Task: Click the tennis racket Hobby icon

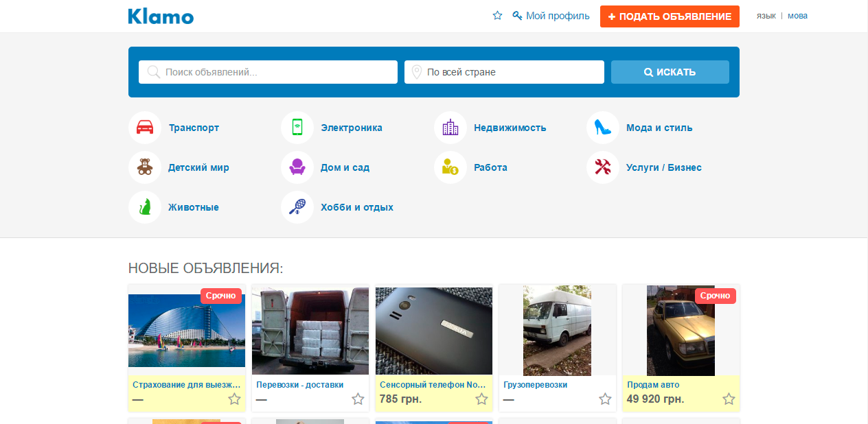Action: [297, 207]
